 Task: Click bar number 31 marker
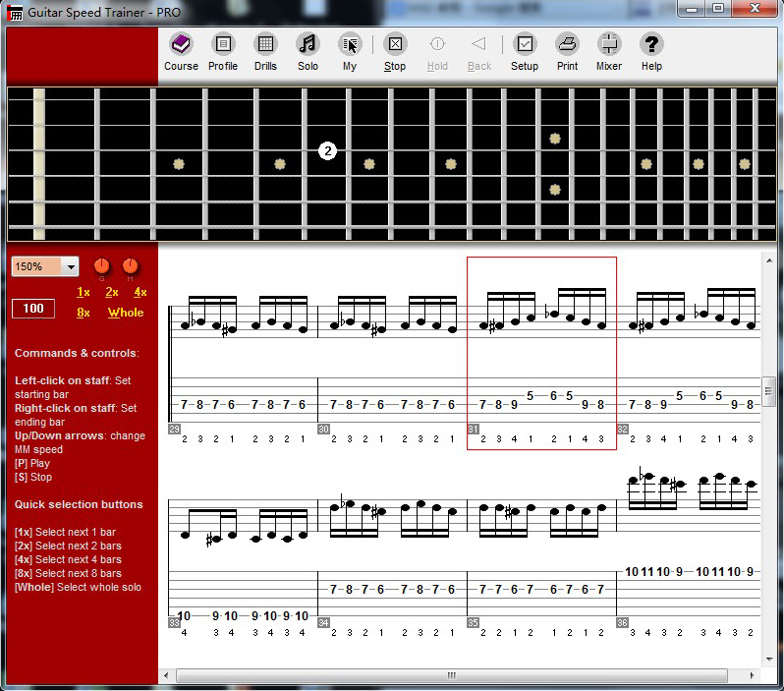tap(473, 429)
